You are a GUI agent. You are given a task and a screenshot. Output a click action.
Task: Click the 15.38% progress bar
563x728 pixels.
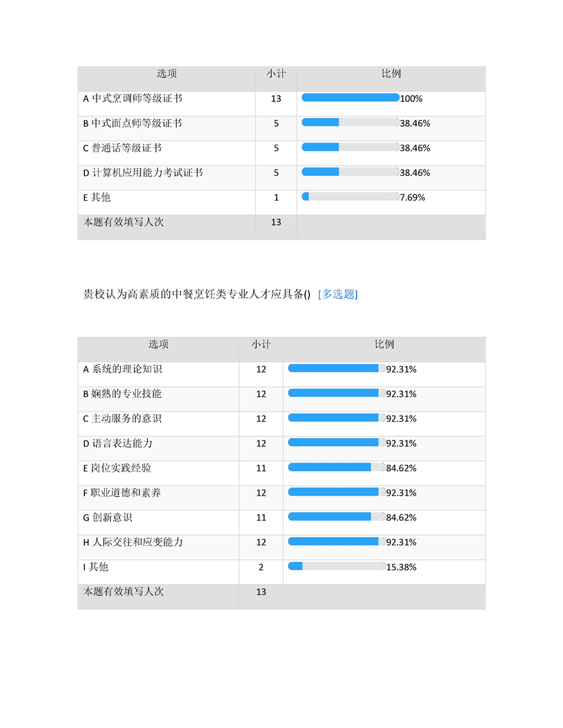pyautogui.click(x=337, y=567)
